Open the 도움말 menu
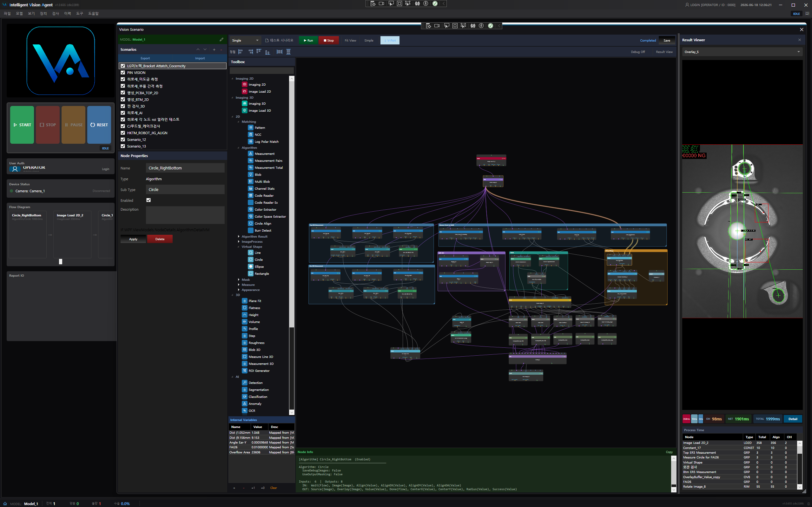 93,13
